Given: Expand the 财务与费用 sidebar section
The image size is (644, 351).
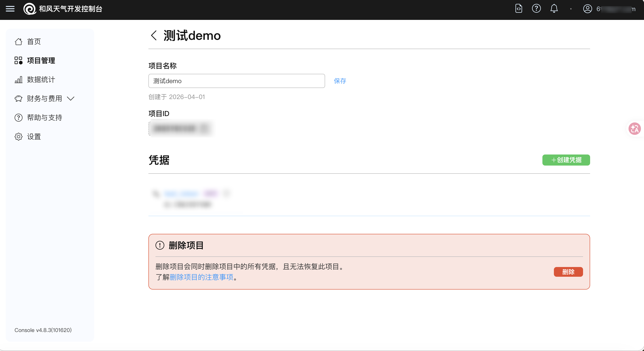Looking at the screenshot, I should point(44,99).
